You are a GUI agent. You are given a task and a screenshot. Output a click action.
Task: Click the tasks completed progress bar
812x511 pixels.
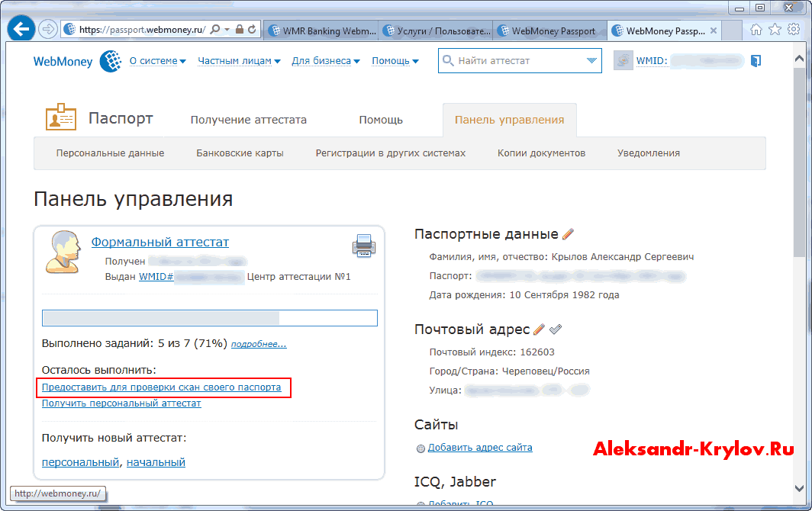[x=210, y=318]
